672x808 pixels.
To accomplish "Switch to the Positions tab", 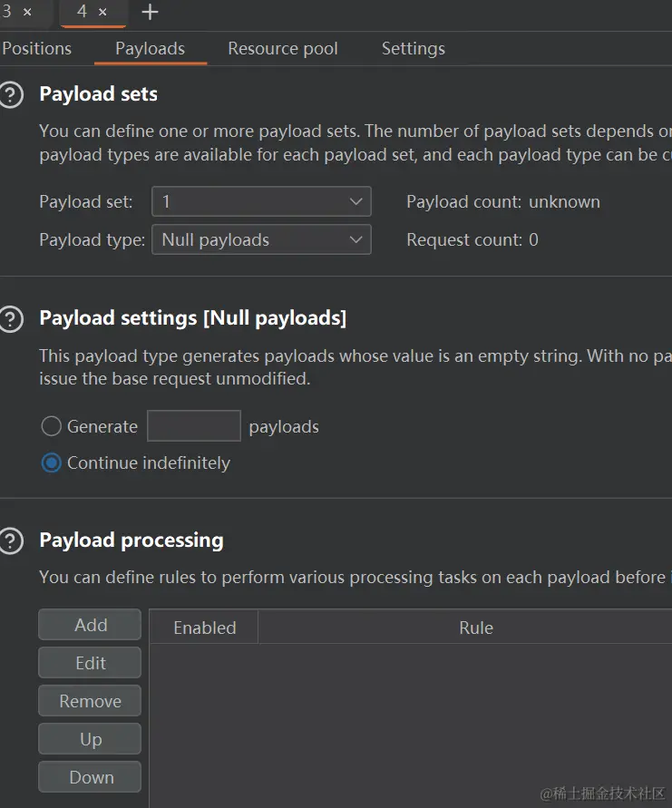I will point(36,48).
